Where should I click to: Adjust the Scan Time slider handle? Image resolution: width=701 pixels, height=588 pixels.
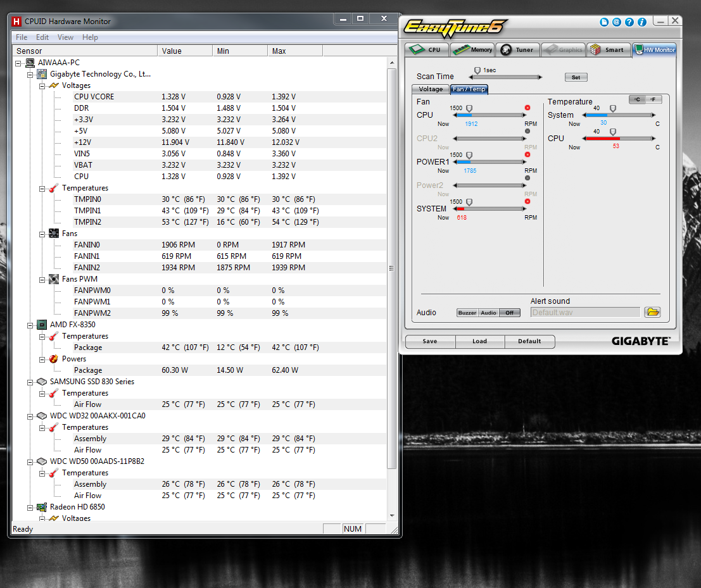477,71
